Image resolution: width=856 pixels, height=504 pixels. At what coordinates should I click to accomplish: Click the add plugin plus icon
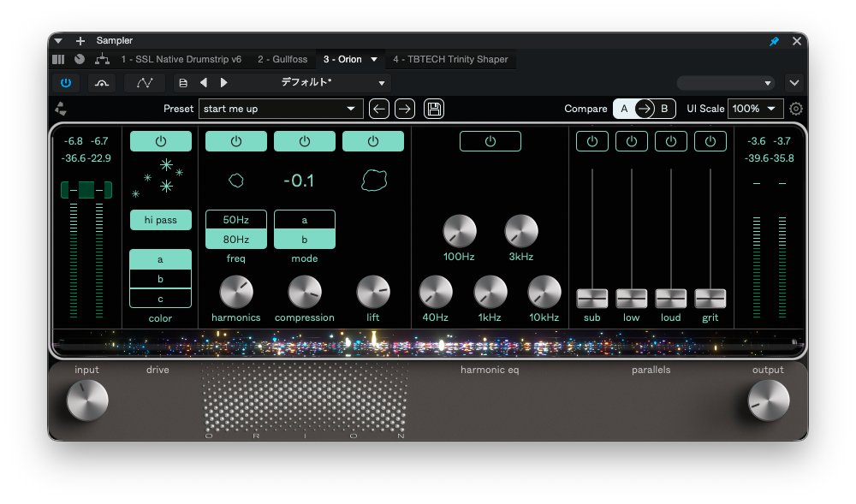80,41
